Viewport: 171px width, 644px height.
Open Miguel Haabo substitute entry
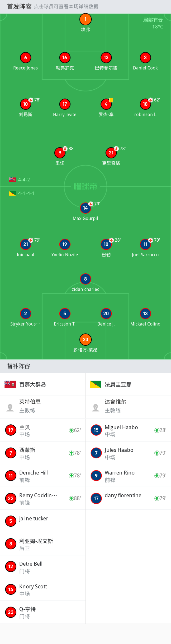(128, 430)
